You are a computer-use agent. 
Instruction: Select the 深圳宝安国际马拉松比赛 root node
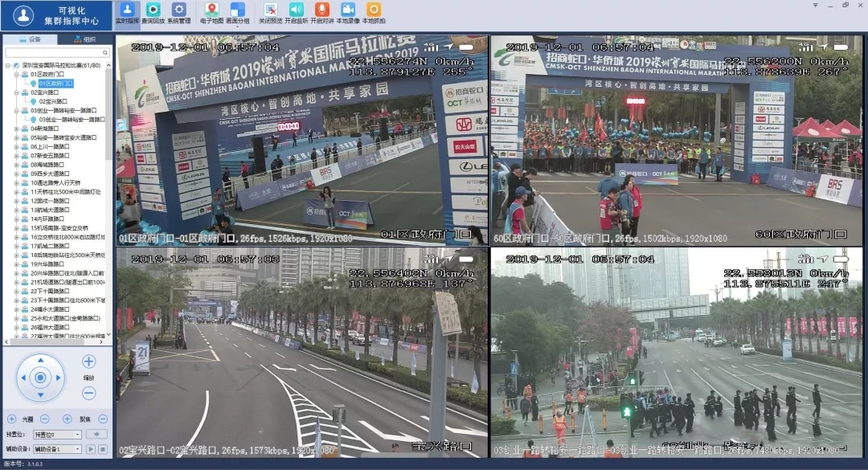(61, 65)
